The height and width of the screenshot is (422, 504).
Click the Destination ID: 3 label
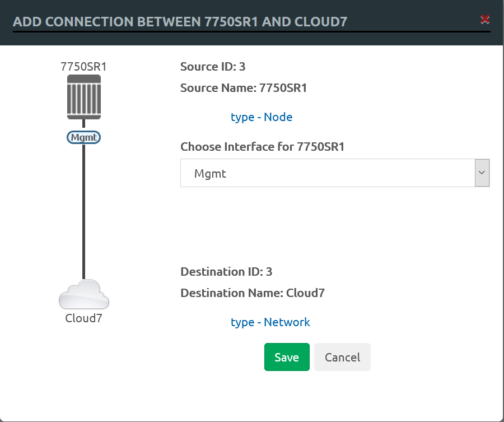[x=227, y=271]
